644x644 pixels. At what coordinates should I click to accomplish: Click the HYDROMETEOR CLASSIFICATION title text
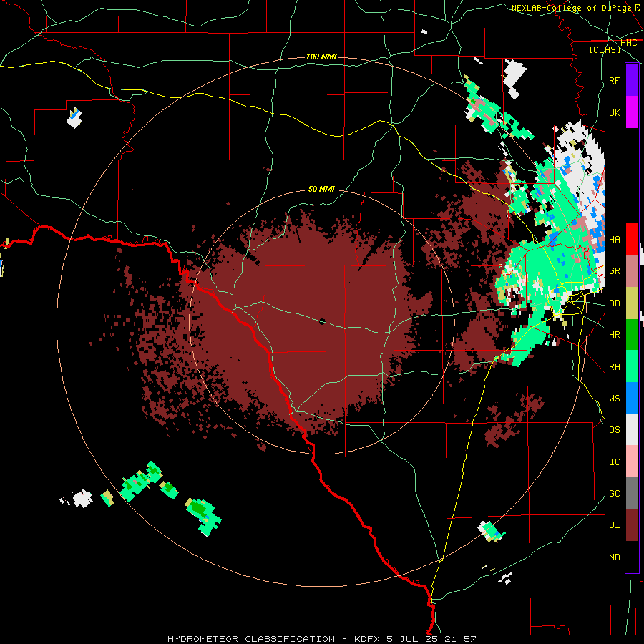(251, 639)
